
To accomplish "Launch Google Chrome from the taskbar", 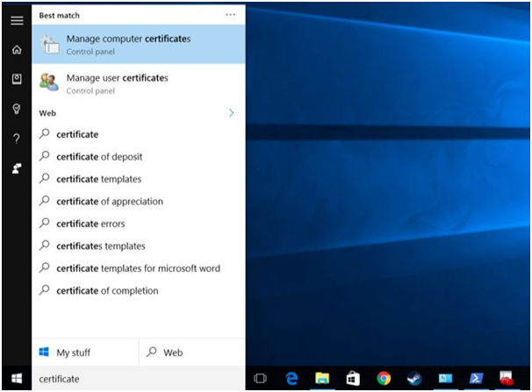I will click(384, 379).
